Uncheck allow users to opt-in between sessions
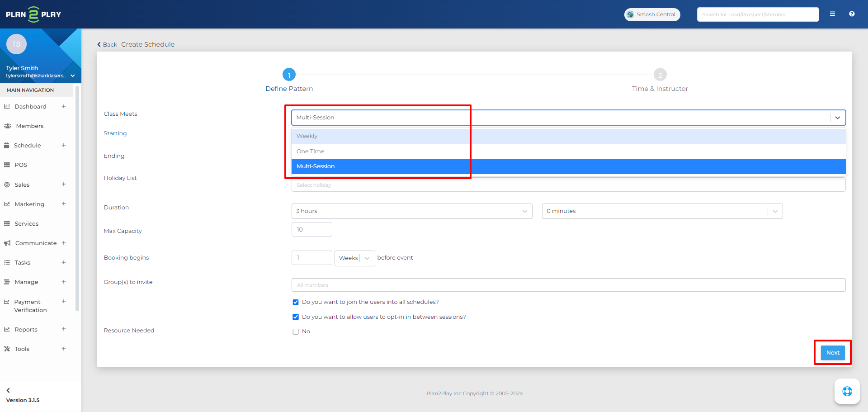Screen dimensions: 868x412 pyautogui.click(x=296, y=317)
